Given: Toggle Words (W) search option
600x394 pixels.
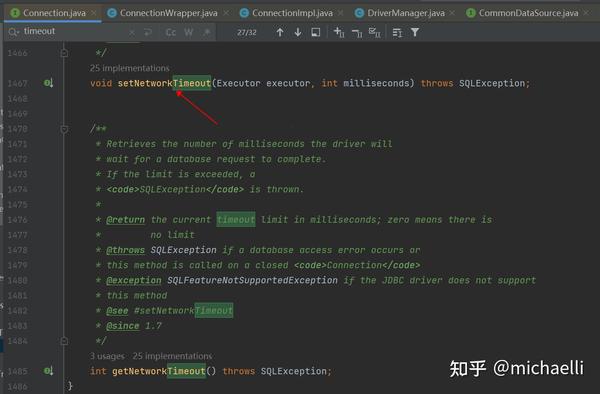Looking at the screenshot, I should click(x=189, y=33).
